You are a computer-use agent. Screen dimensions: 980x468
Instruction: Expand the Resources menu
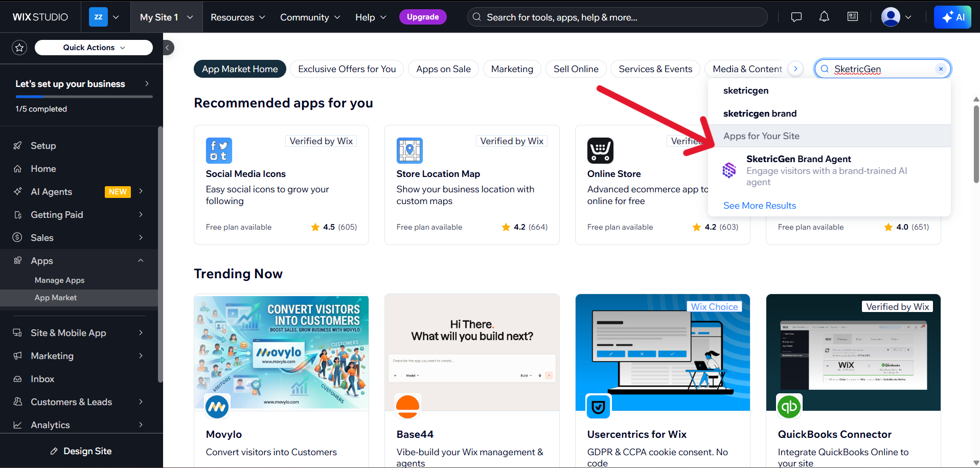[238, 17]
